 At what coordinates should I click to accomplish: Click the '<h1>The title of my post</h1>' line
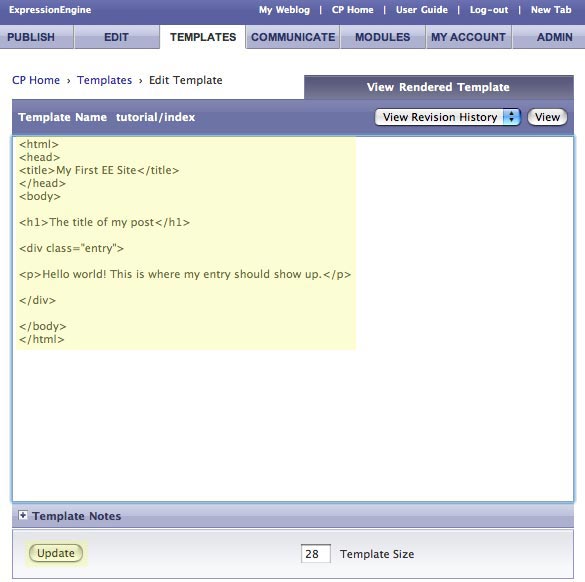pos(104,222)
